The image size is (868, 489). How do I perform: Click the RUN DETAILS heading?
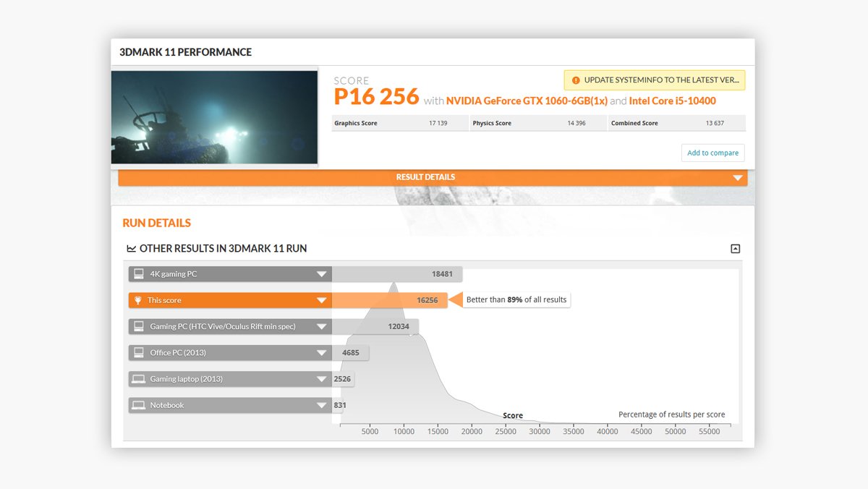tap(157, 223)
